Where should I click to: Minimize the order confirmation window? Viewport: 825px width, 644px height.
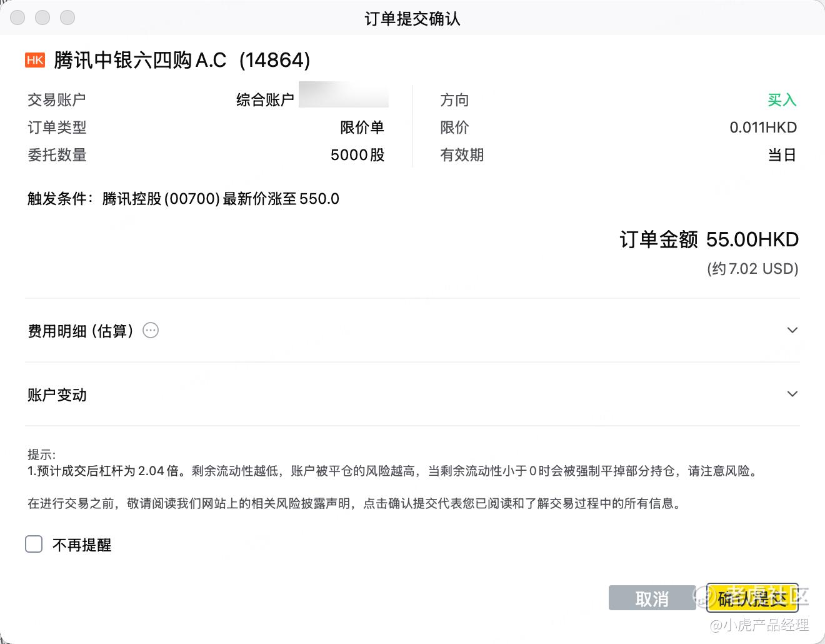click(x=42, y=18)
